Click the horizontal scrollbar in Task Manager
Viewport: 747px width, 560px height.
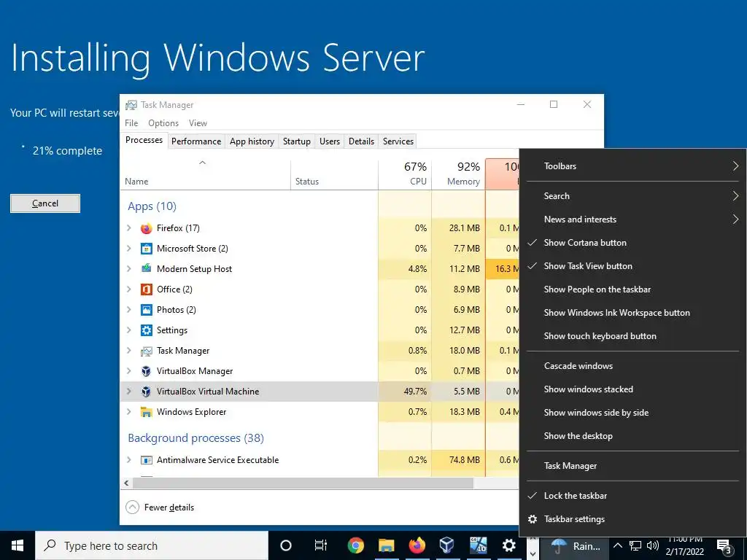[303, 483]
